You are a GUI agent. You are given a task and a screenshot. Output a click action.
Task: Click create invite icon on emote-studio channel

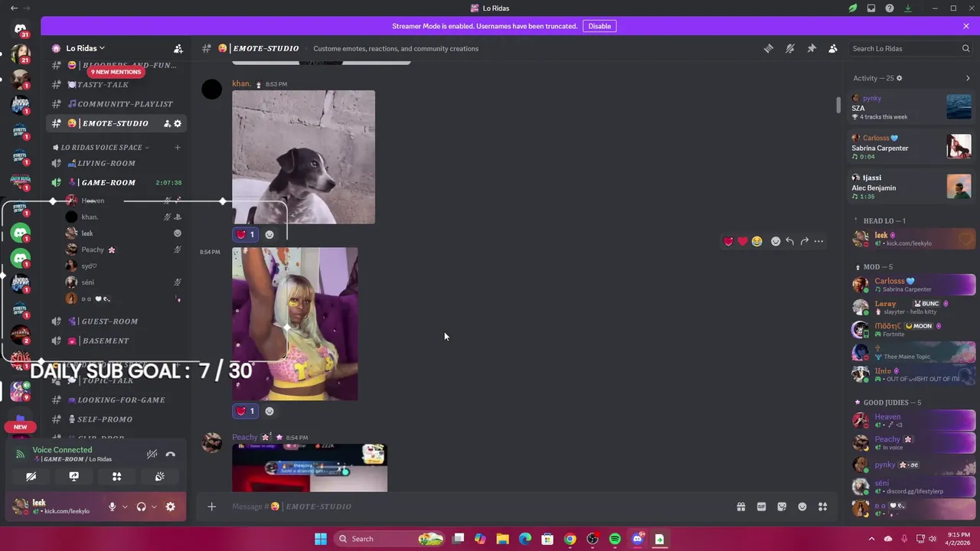pos(167,123)
